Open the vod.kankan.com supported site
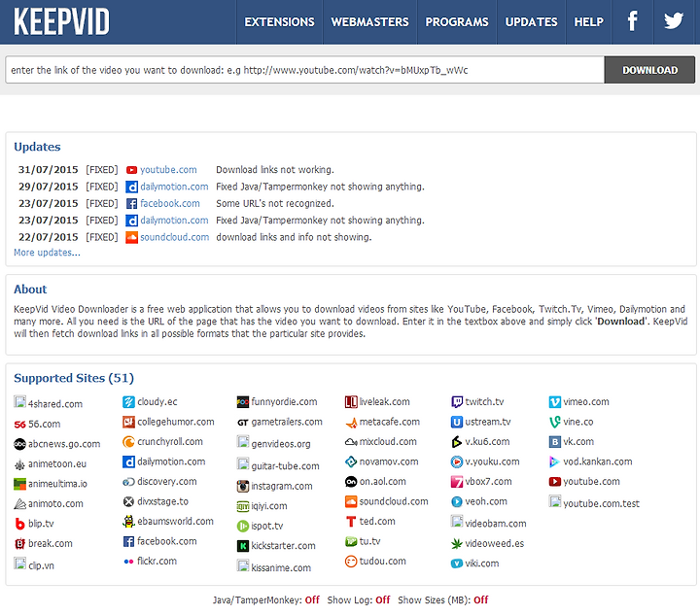Viewport: 700px width, 615px height. point(598,461)
